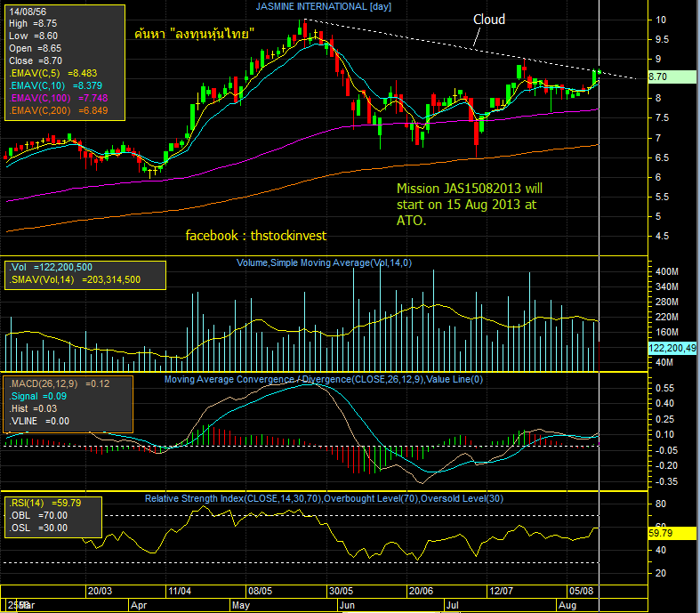Click the Volume,Simple Moving Average(Vol,14,0) title

(x=324, y=263)
